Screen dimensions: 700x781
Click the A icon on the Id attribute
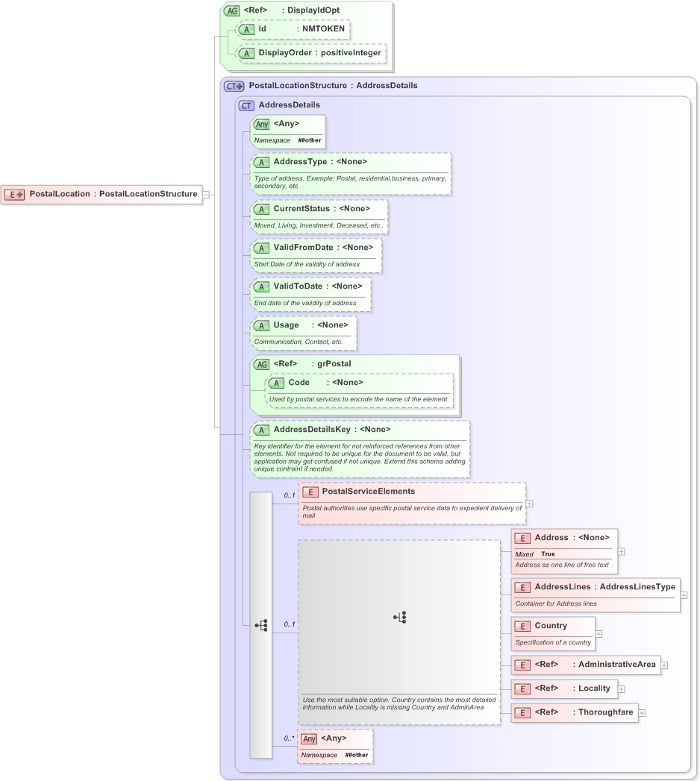click(246, 29)
